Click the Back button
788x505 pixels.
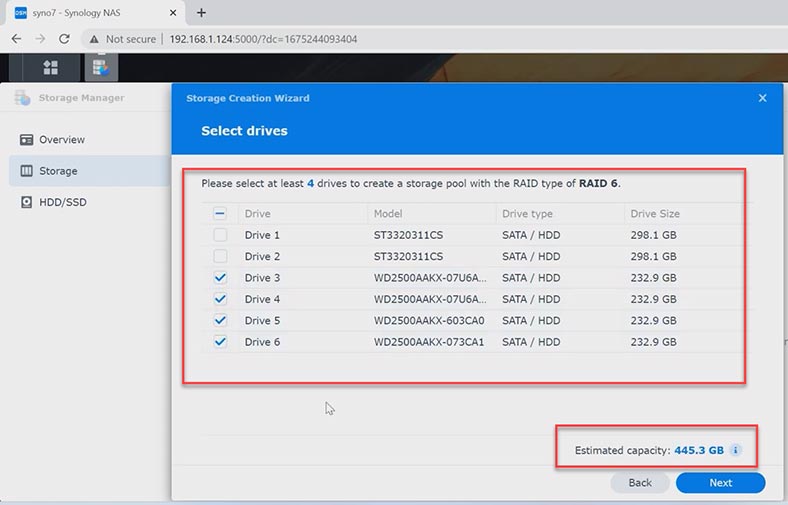click(640, 482)
